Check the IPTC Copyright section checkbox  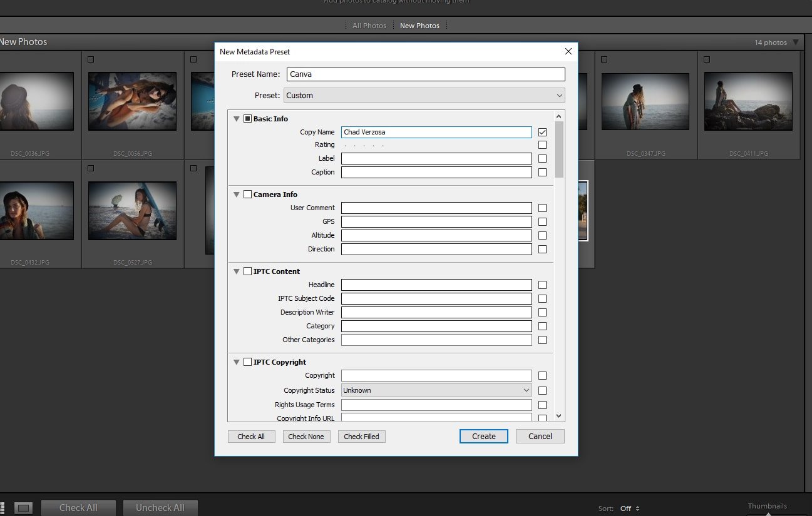tap(247, 362)
